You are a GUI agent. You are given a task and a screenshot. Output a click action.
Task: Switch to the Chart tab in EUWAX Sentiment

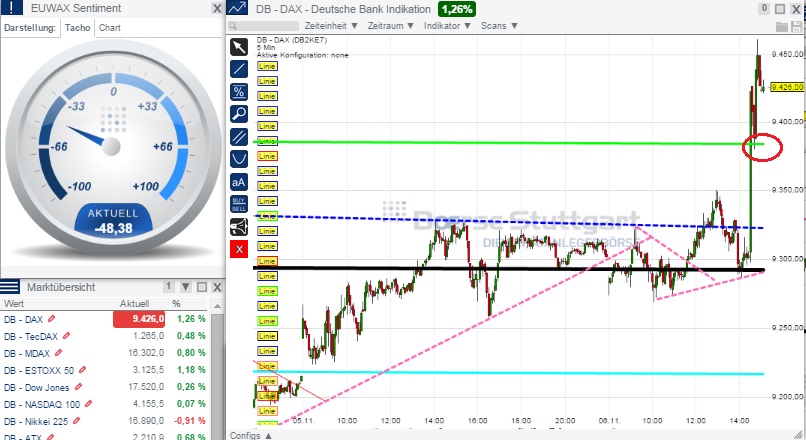tap(109, 28)
